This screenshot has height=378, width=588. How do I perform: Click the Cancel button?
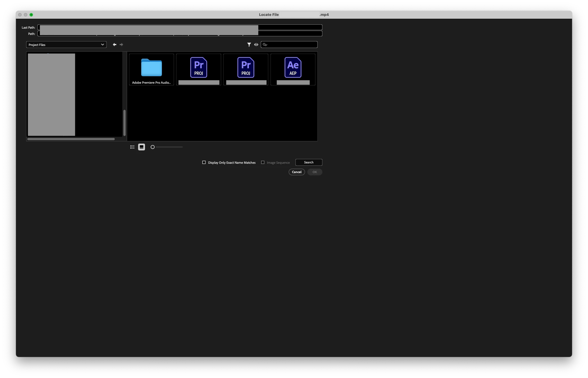297,172
